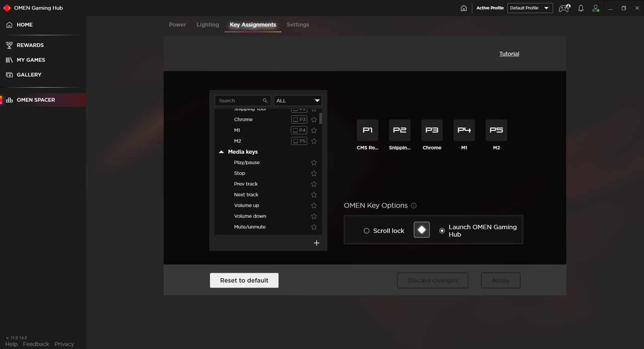
Task: Star the Next track media key
Action: [x=314, y=195]
